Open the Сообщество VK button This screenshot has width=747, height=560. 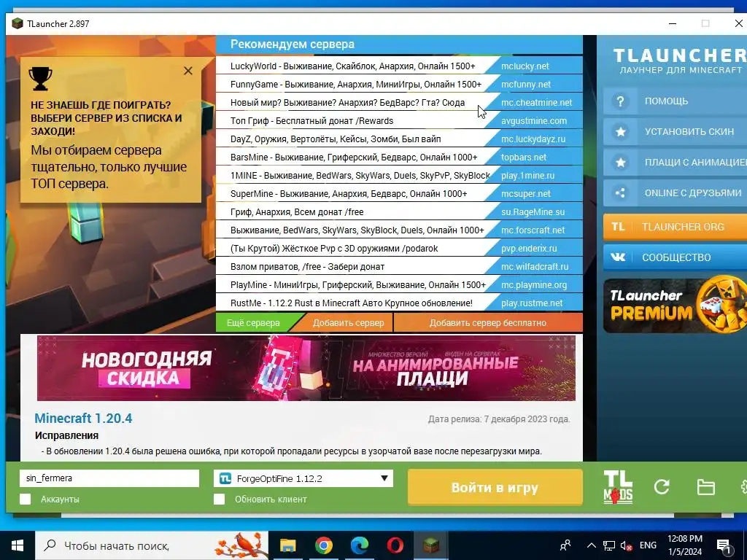pyautogui.click(x=675, y=257)
